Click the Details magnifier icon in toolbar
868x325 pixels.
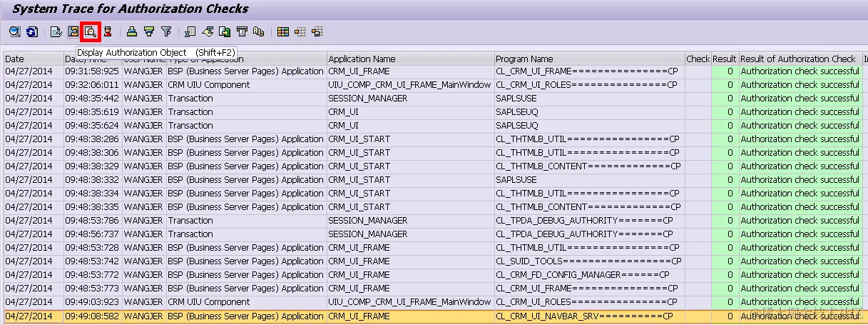pos(15,31)
